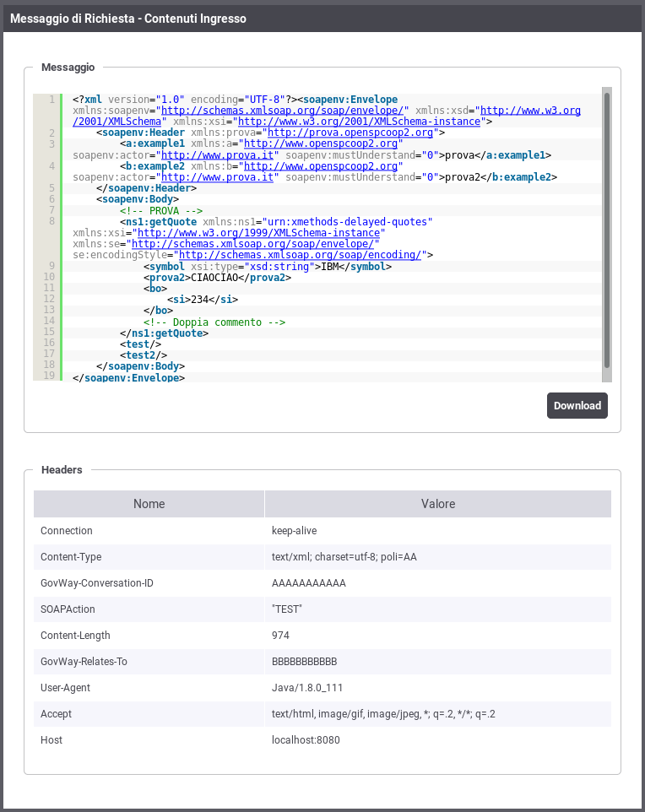Screen dimensions: 645x812
Task: Select the Content-Length header name
Action: click(x=75, y=636)
